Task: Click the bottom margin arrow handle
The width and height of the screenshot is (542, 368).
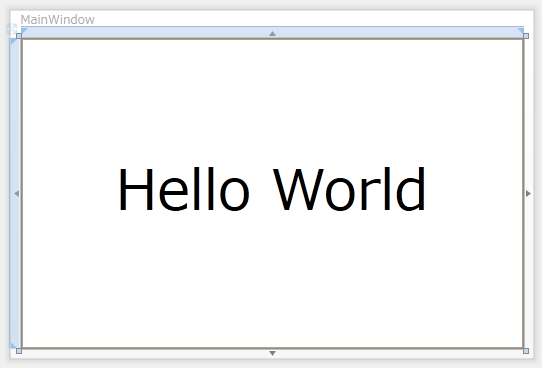Action: (272, 353)
